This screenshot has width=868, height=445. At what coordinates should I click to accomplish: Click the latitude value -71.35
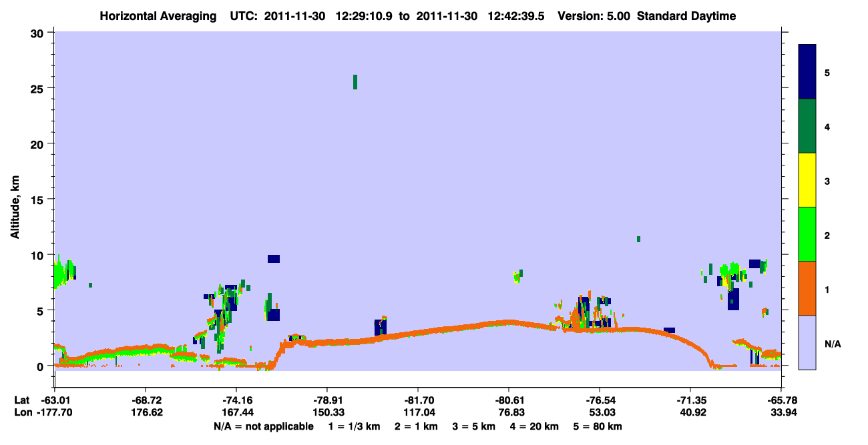[690, 400]
